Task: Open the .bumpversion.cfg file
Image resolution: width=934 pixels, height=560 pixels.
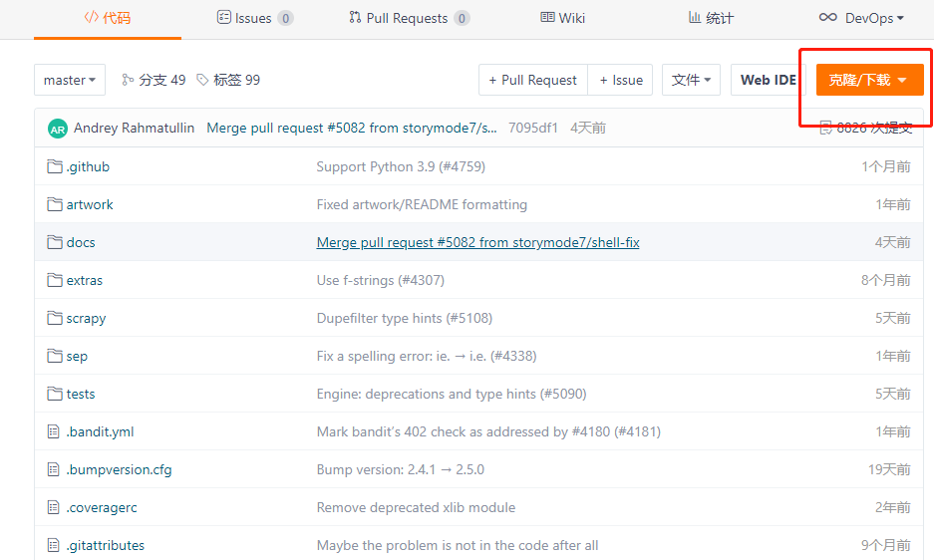Action: [x=120, y=469]
